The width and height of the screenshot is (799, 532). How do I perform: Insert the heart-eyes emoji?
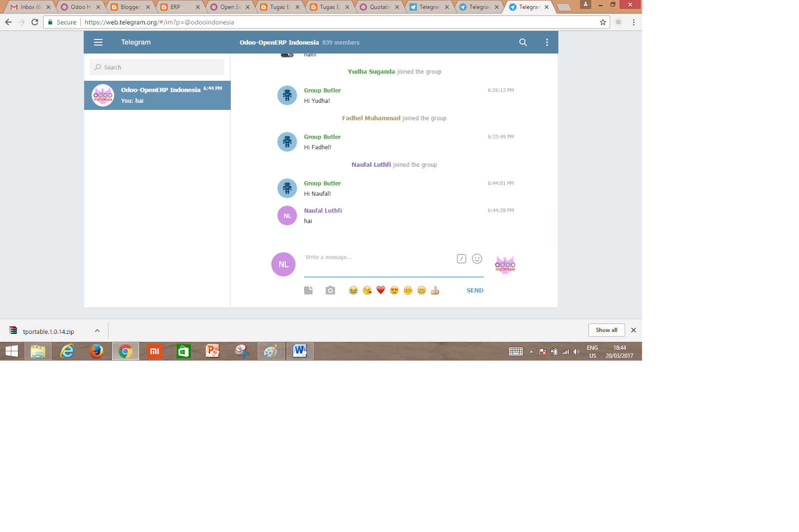coord(395,290)
